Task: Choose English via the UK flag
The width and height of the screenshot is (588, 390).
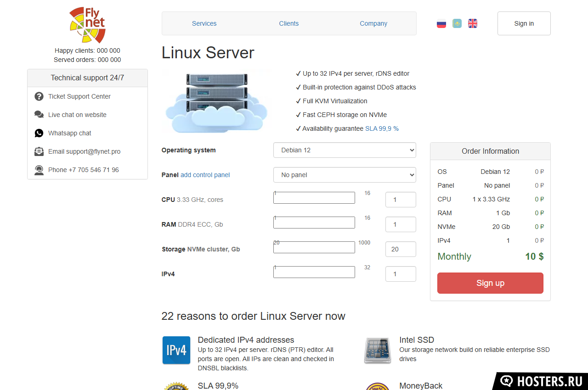Action: pyautogui.click(x=473, y=23)
